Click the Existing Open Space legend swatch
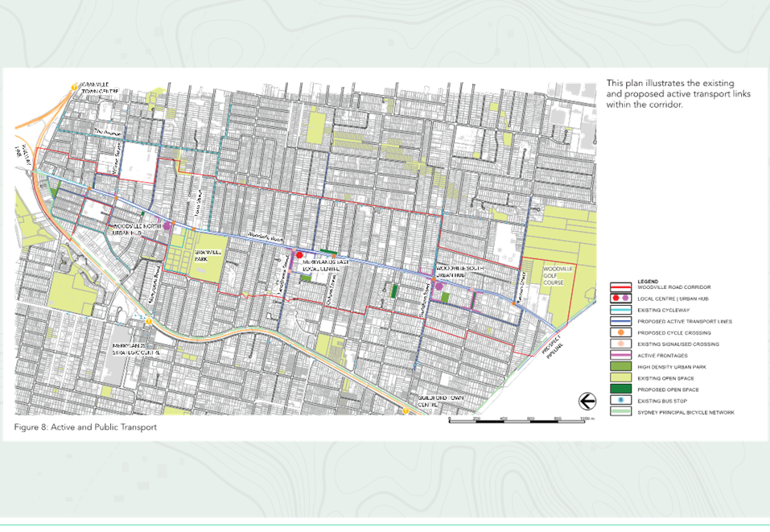The image size is (770, 532). point(620,377)
